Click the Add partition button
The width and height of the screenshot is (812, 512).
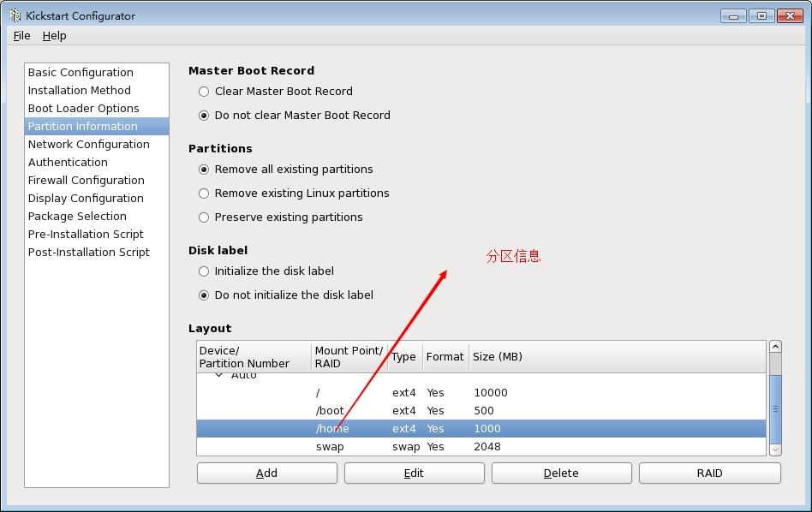pos(266,473)
